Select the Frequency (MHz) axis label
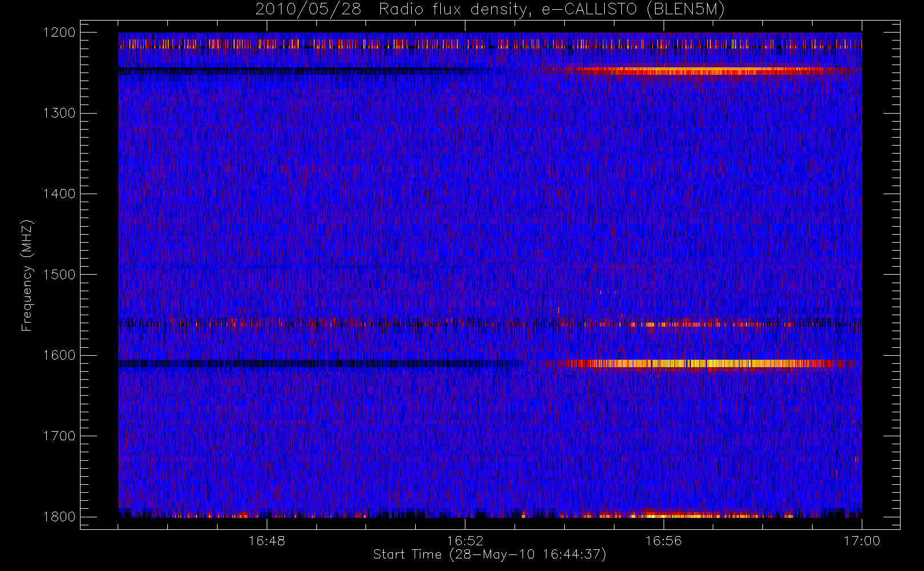924x571 pixels. click(x=27, y=275)
